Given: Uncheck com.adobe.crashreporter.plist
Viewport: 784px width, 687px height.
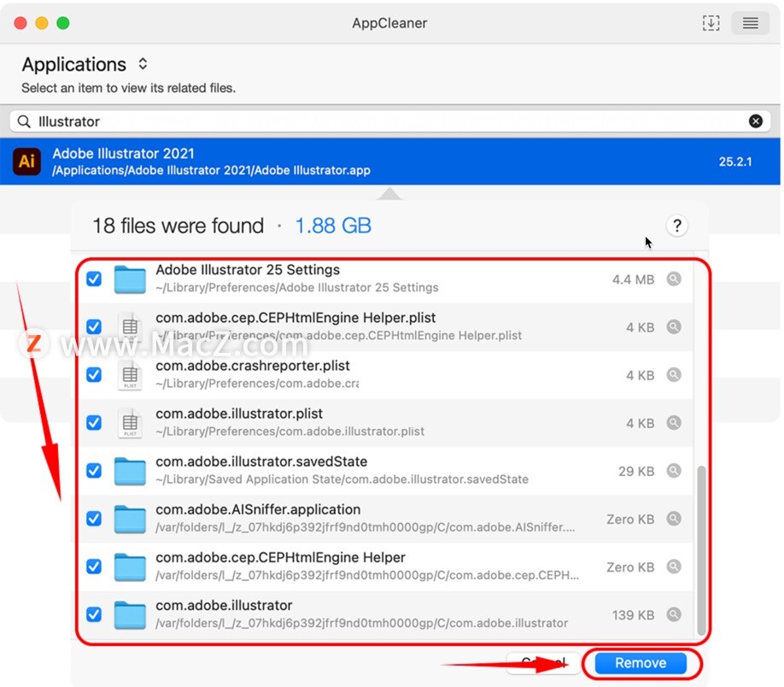Looking at the screenshot, I should pyautogui.click(x=94, y=375).
